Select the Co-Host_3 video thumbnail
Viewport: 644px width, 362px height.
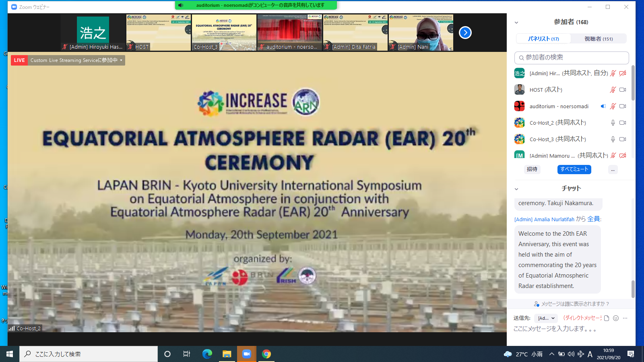pos(224,33)
